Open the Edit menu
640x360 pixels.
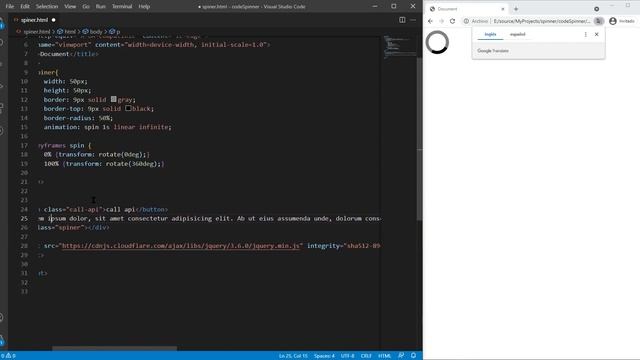pyautogui.click(x=25, y=6)
